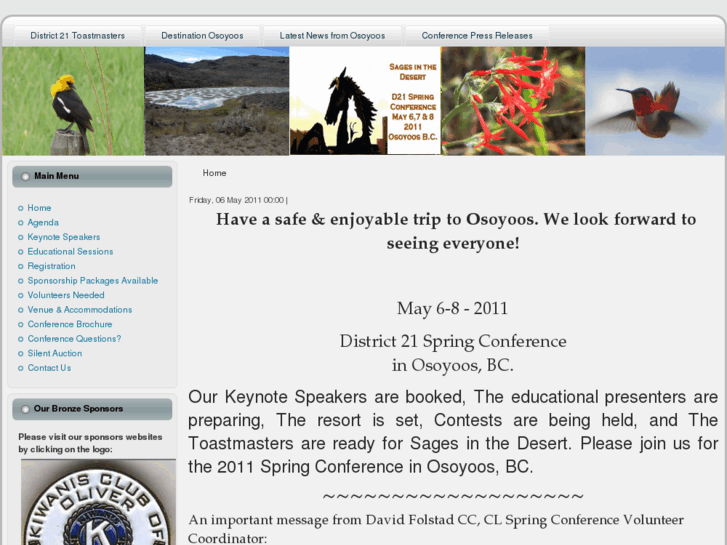
Task: Go to Educational Sessions page
Action: (70, 251)
